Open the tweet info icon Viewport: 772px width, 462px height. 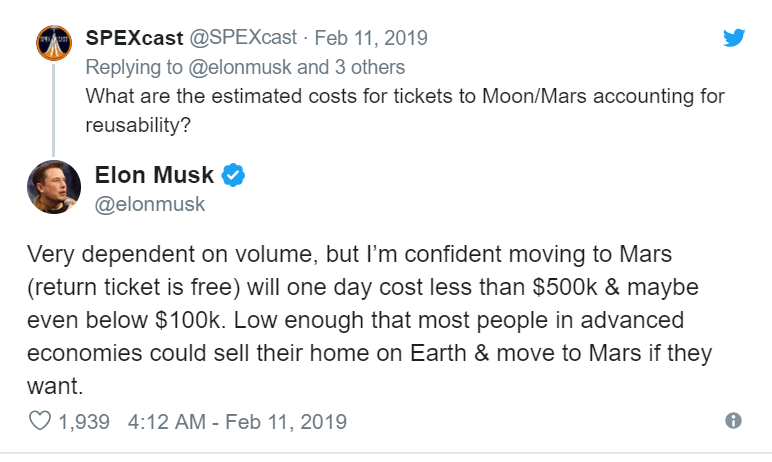point(733,421)
